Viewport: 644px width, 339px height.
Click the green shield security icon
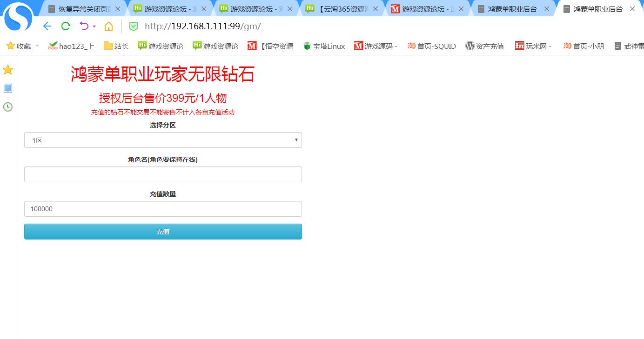point(134,27)
